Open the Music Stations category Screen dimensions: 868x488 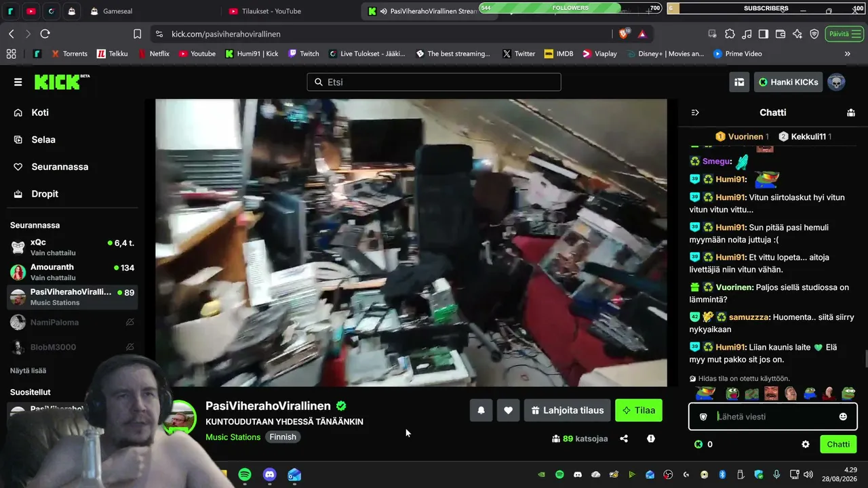pyautogui.click(x=233, y=437)
